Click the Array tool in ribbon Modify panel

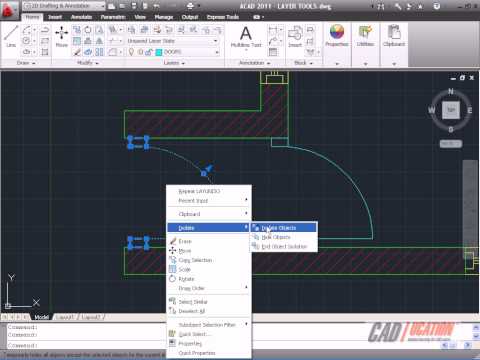(x=99, y=52)
